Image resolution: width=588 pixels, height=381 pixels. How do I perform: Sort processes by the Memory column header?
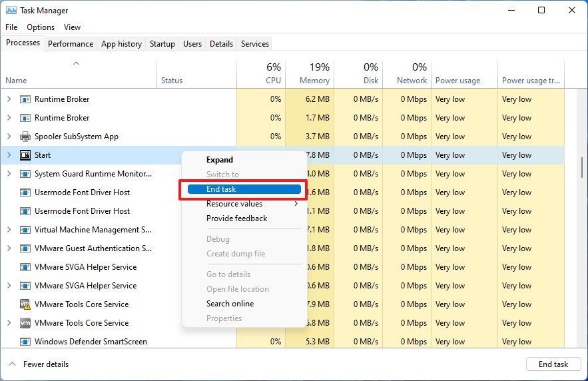pyautogui.click(x=314, y=74)
